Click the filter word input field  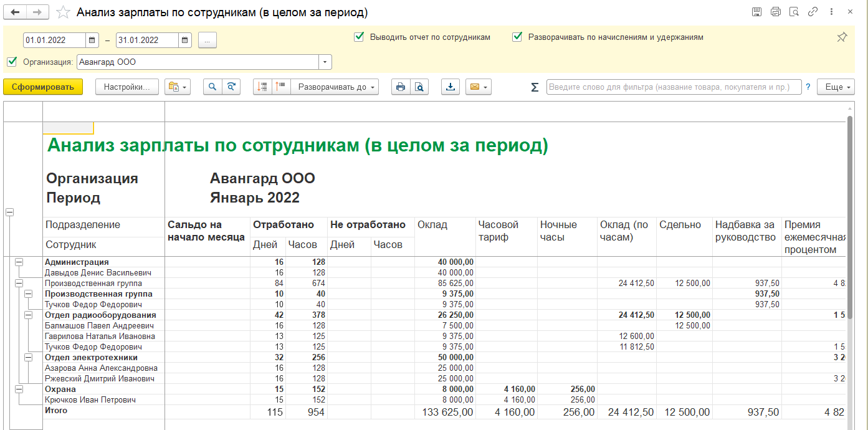coord(673,87)
